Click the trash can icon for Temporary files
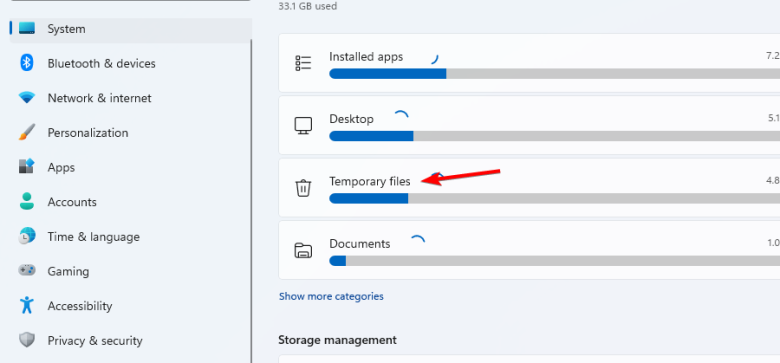The width and height of the screenshot is (780, 363). (x=303, y=188)
